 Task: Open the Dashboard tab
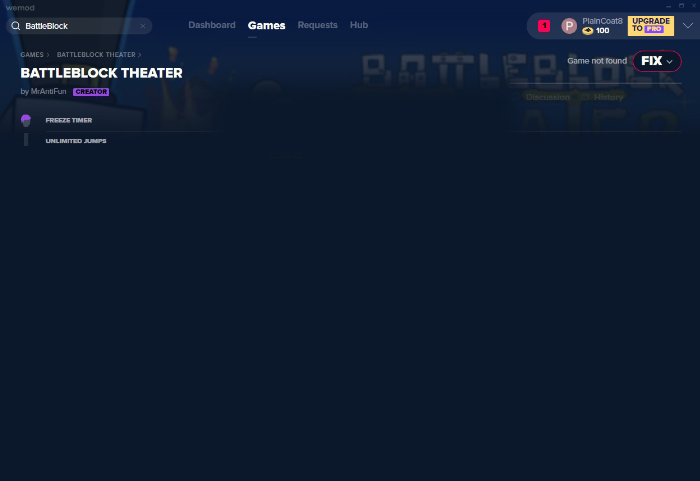212,25
